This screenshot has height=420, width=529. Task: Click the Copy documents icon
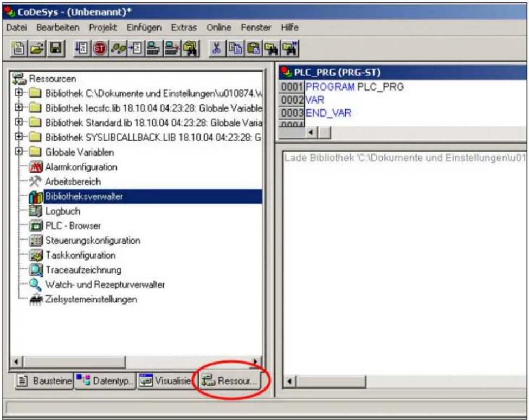(x=235, y=49)
